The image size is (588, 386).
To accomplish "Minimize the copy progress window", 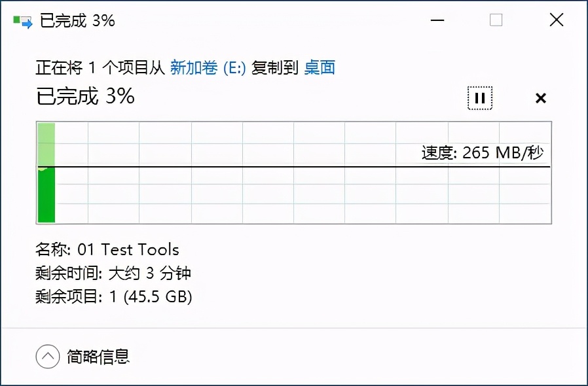I will point(437,21).
